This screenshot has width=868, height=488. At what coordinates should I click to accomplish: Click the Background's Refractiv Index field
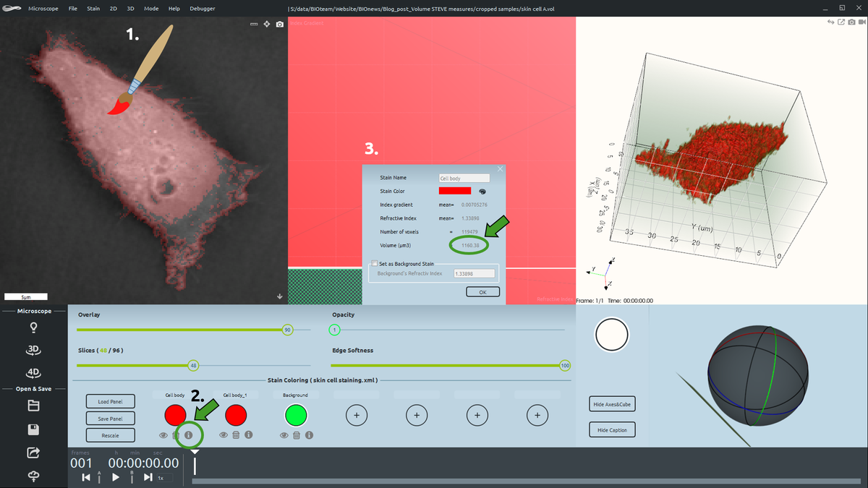pos(474,274)
